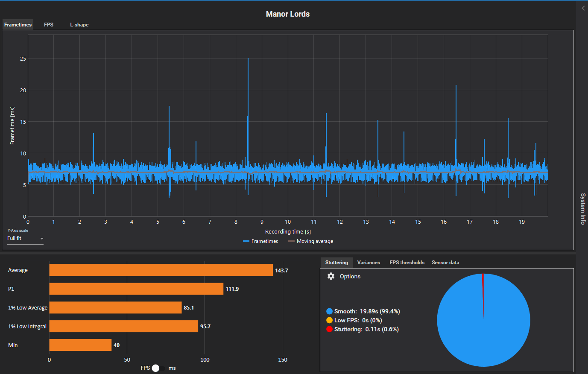Click the P1 FPS bar

(136, 289)
